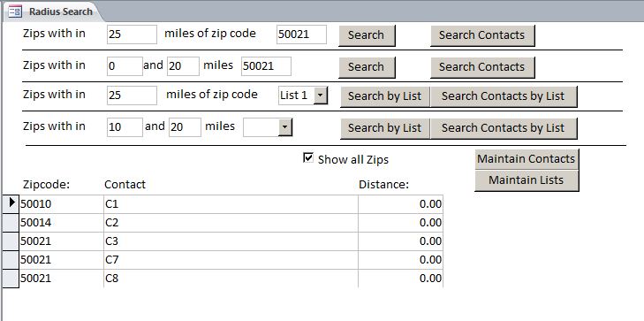Click the minimum miles field containing 10

click(x=125, y=127)
